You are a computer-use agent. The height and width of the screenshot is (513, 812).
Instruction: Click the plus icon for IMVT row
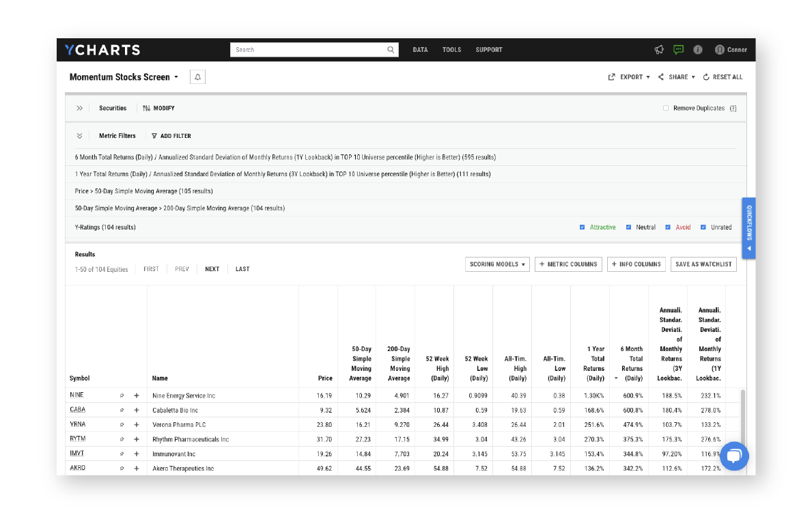coord(137,454)
